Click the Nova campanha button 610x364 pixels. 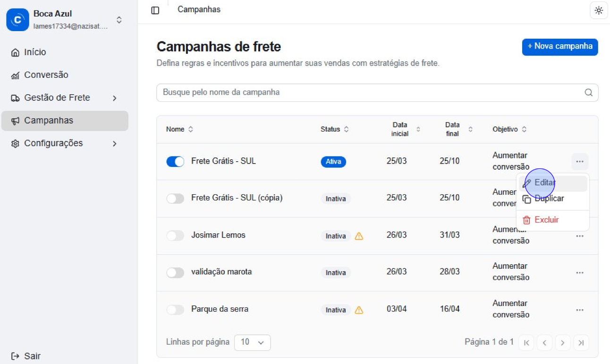[x=559, y=47]
